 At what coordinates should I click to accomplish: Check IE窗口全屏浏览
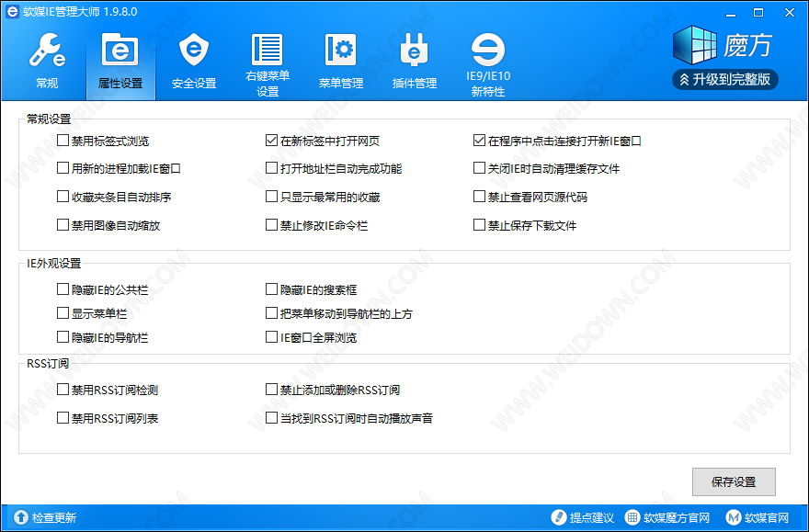pyautogui.click(x=271, y=337)
